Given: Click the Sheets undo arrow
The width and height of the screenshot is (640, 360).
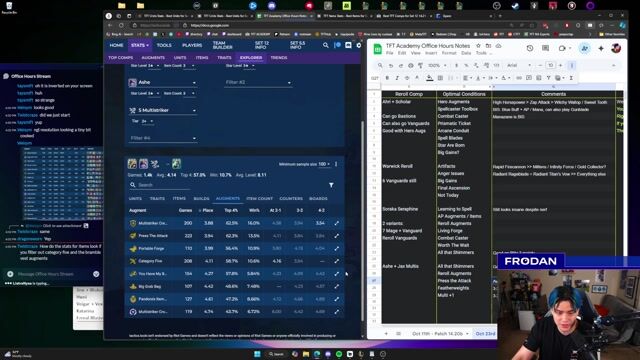Looking at the screenshot, I should 391,65.
